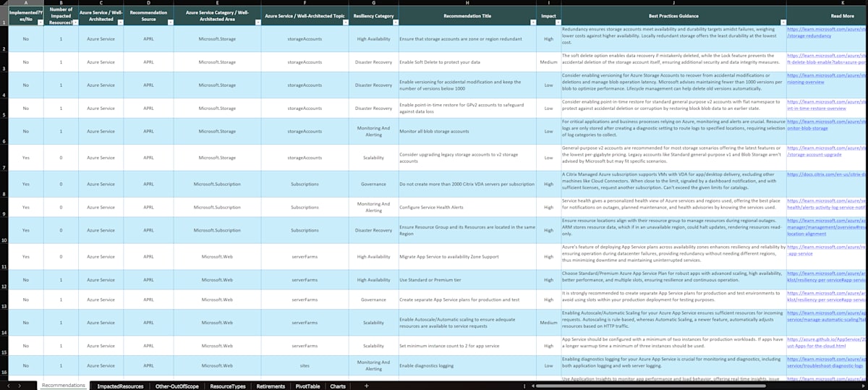Click the Recommendation Title header cell
This screenshot has height=390, width=868.
point(467,16)
